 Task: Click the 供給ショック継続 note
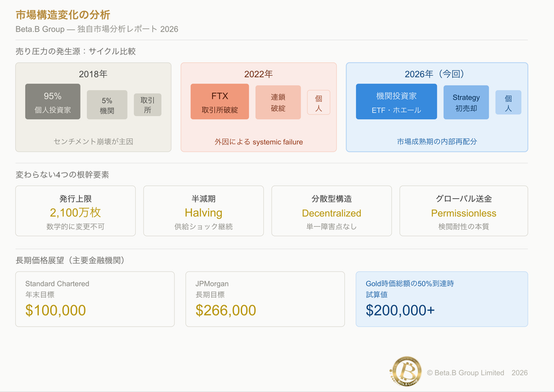pyautogui.click(x=204, y=227)
